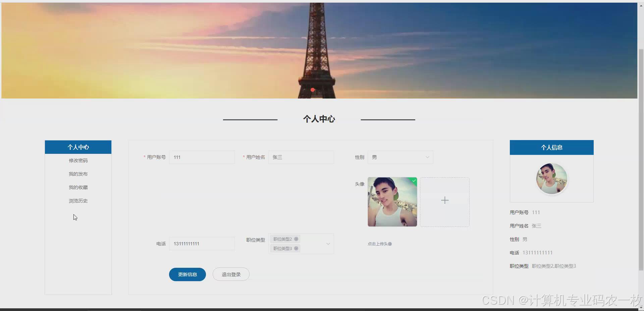The width and height of the screenshot is (644, 311).
Task: Click the round avatar in 个人信息
Action: click(x=552, y=179)
